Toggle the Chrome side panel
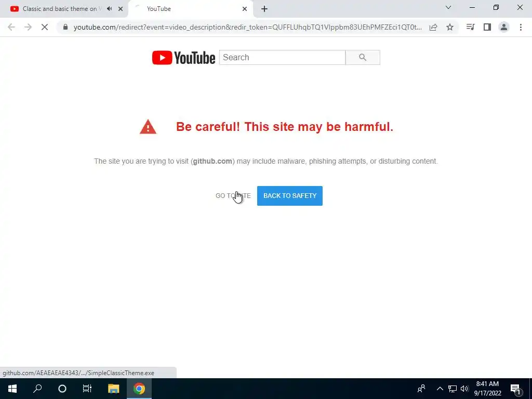Viewport: 532px width, 399px height. [487, 27]
